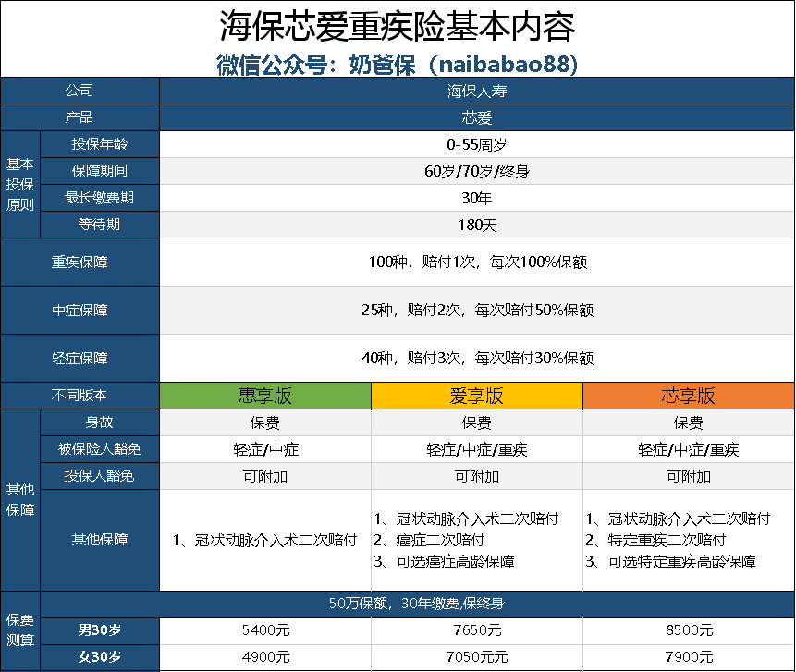The height and width of the screenshot is (672, 796).
Task: Select the 不同版本 row label
Action: 80,395
